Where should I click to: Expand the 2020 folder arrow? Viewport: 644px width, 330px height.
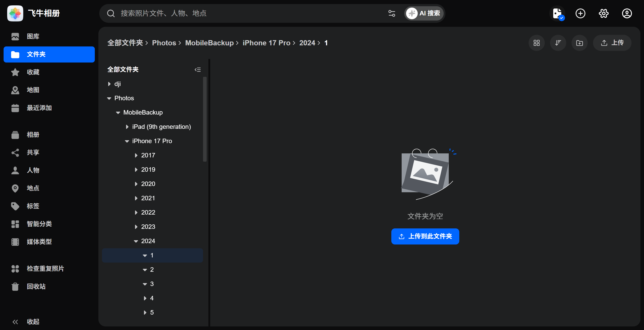point(136,184)
